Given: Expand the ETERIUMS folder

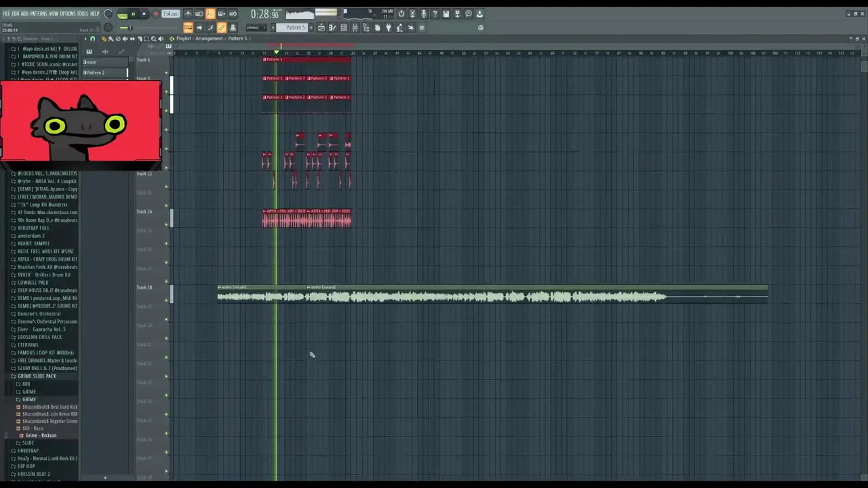Looking at the screenshot, I should pos(28,345).
